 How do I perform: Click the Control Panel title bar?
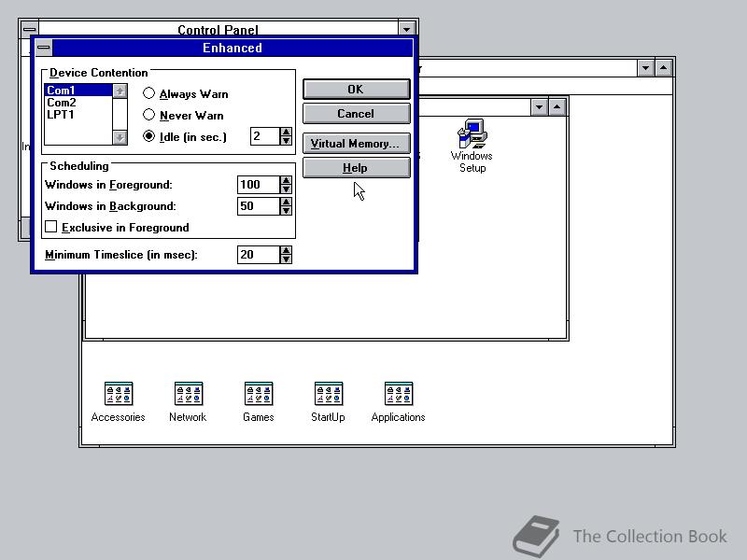[x=218, y=29]
